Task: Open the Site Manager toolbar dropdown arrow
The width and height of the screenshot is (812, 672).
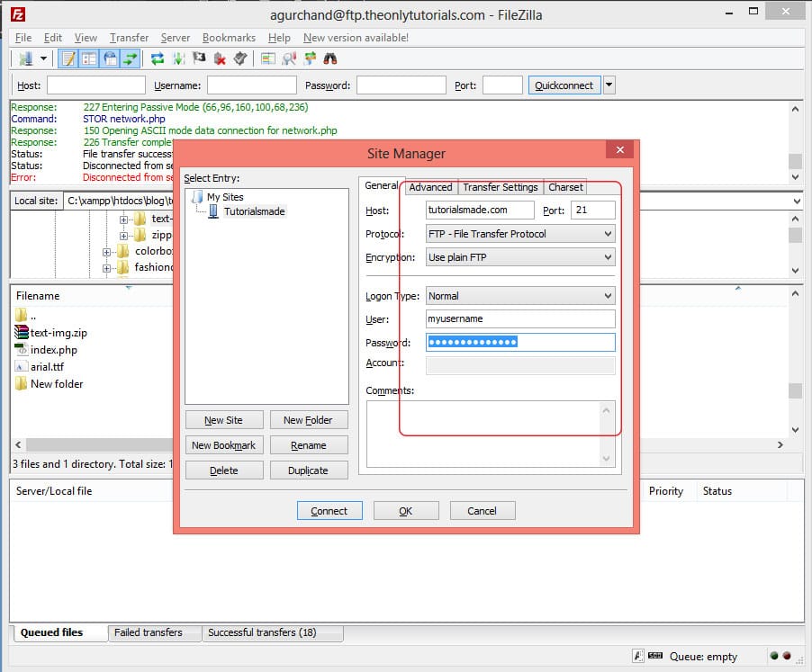Action: click(43, 58)
